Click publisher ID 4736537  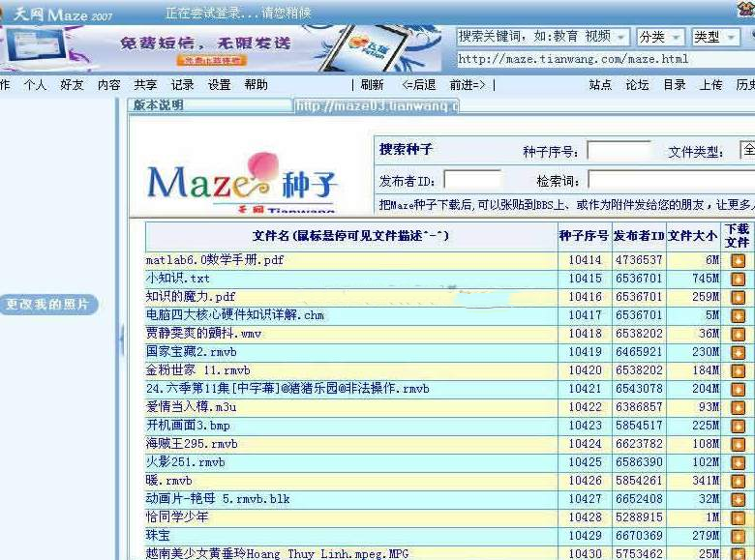(639, 260)
